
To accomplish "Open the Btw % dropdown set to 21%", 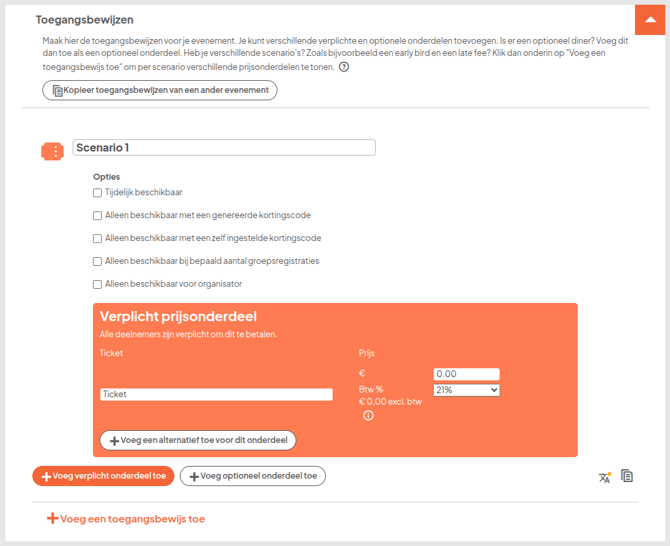I will tap(466, 390).
